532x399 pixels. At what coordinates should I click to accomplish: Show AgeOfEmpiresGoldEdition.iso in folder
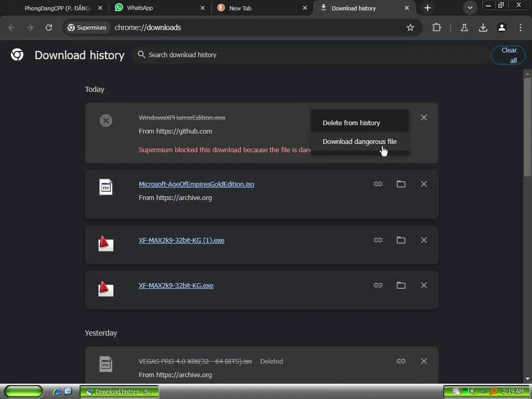coord(401,184)
